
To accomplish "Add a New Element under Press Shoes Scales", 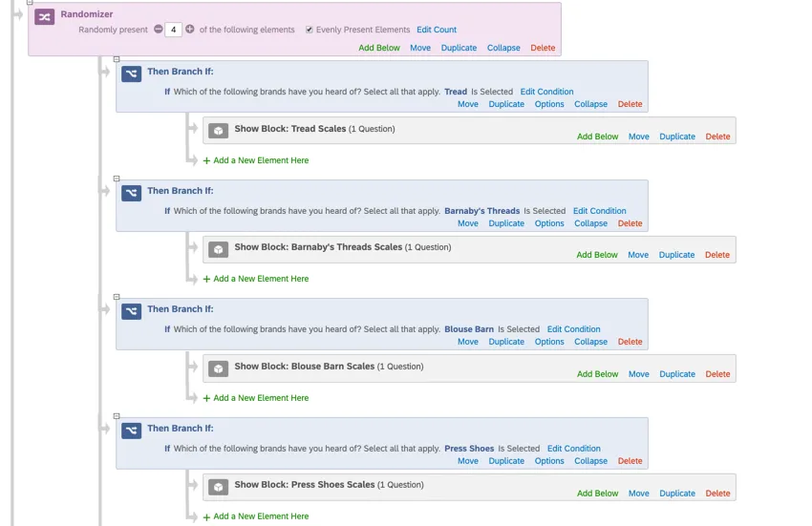I will [x=256, y=516].
